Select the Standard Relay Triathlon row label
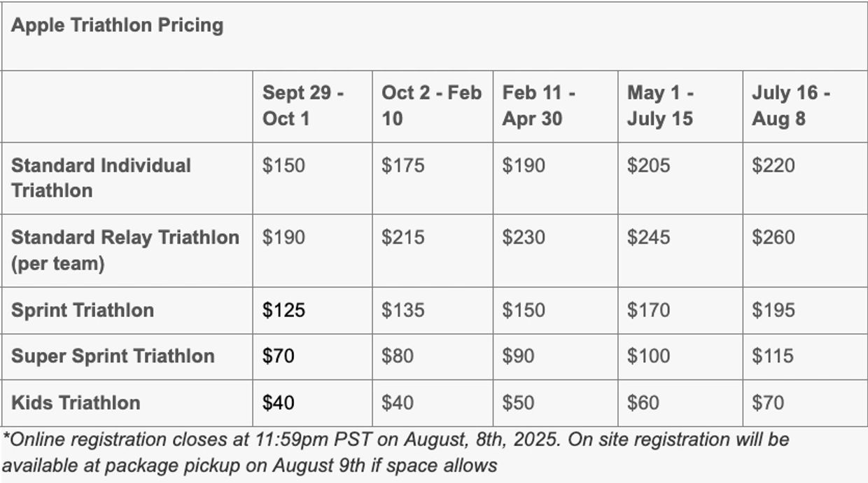This screenshot has width=868, height=483. pyautogui.click(x=125, y=250)
